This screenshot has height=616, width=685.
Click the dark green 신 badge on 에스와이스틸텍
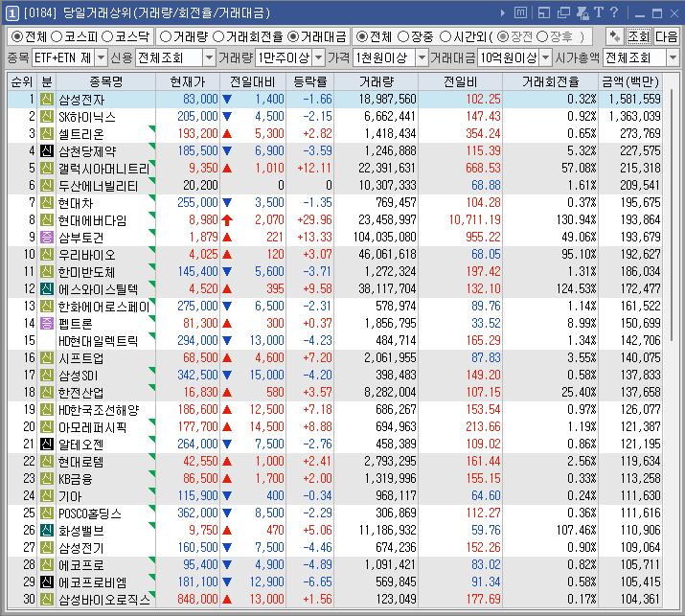(x=47, y=288)
